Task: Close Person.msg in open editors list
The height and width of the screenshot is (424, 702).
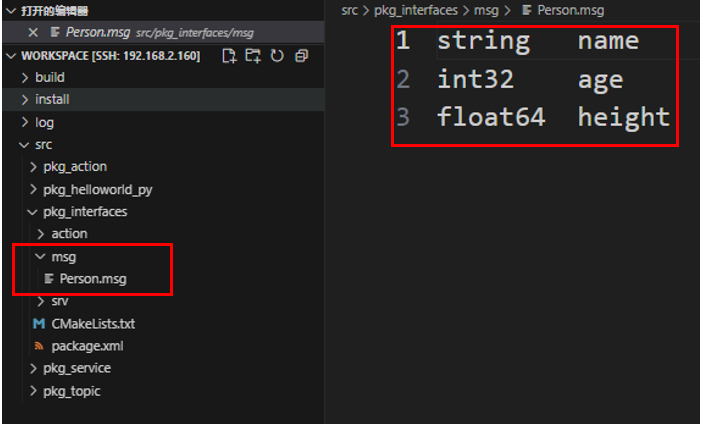Action: [x=33, y=32]
